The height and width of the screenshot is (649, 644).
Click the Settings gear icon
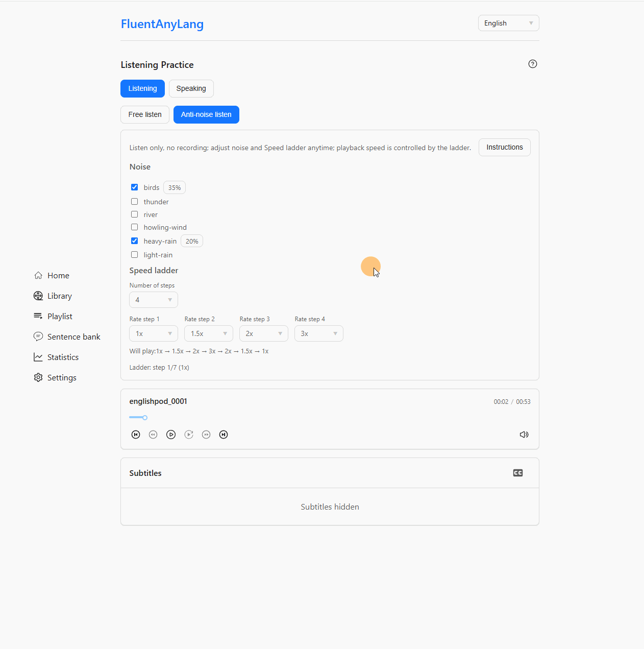click(x=38, y=377)
